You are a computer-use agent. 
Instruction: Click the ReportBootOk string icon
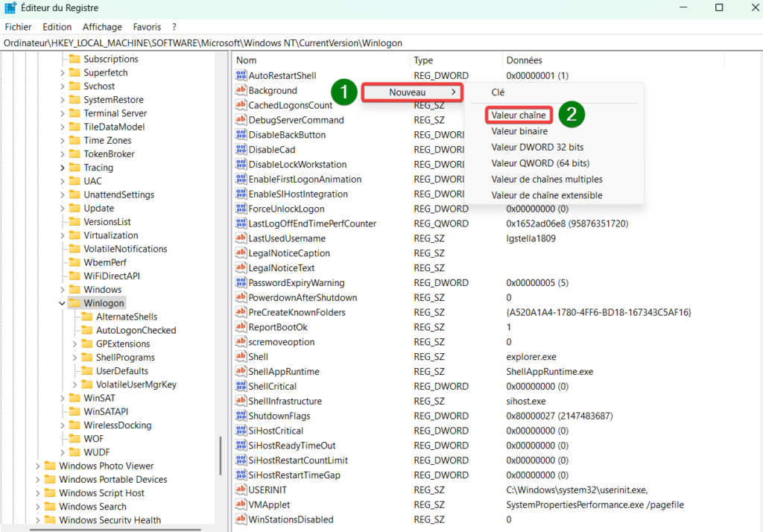[241, 326]
